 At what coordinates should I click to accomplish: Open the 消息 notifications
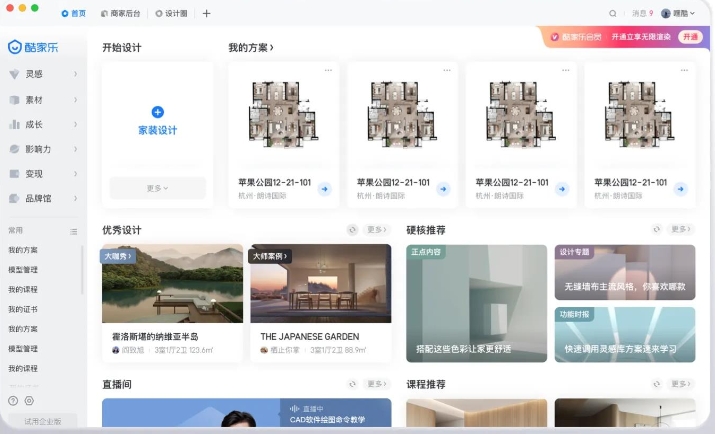642,14
